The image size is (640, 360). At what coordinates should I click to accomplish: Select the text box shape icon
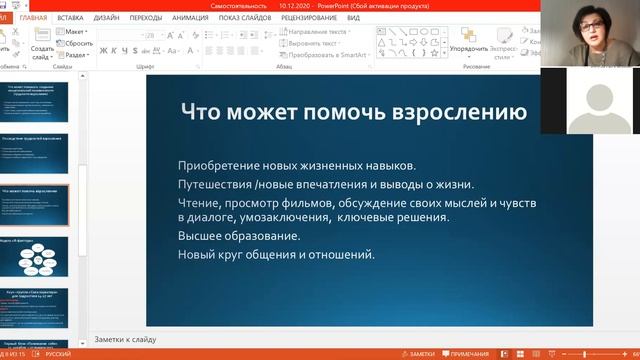point(381,32)
